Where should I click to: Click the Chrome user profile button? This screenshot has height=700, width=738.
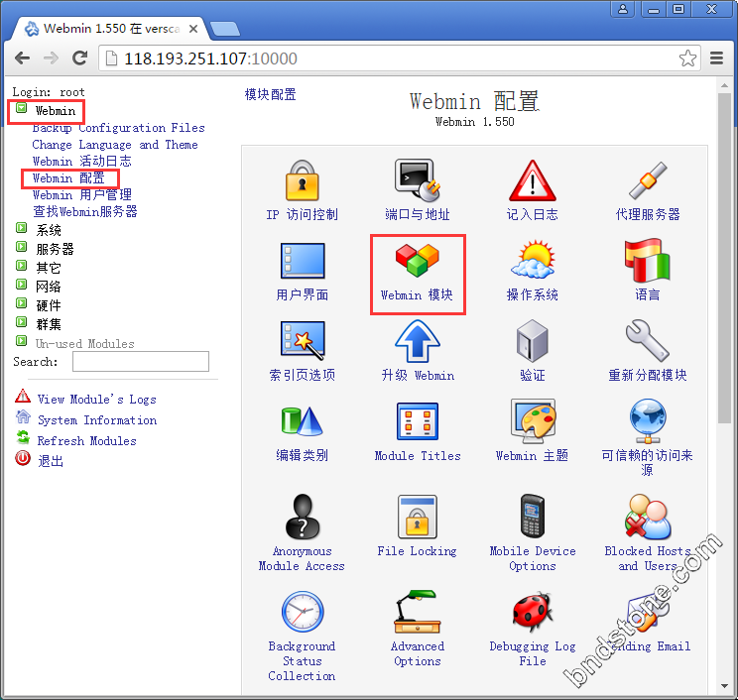[x=623, y=9]
